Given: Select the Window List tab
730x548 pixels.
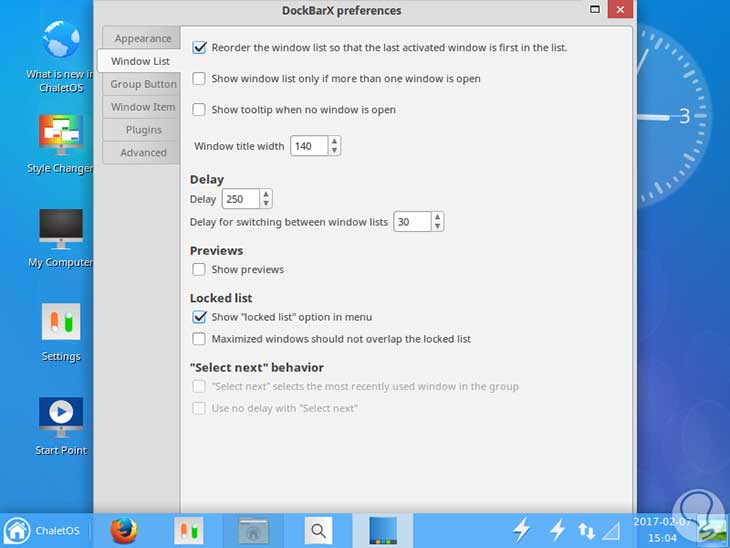Looking at the screenshot, I should [x=140, y=61].
